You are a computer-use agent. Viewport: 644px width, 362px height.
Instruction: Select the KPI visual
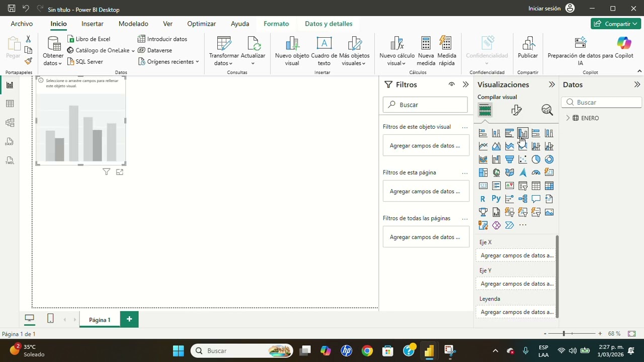[x=510, y=186]
